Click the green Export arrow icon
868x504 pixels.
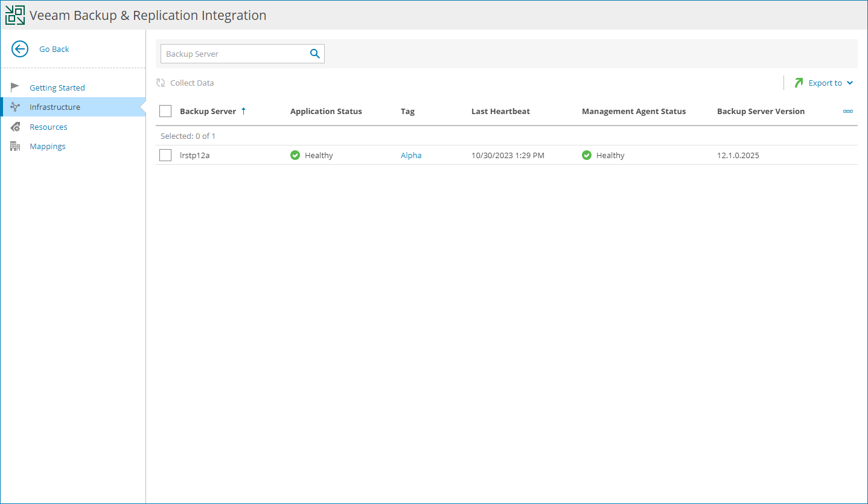tap(799, 83)
